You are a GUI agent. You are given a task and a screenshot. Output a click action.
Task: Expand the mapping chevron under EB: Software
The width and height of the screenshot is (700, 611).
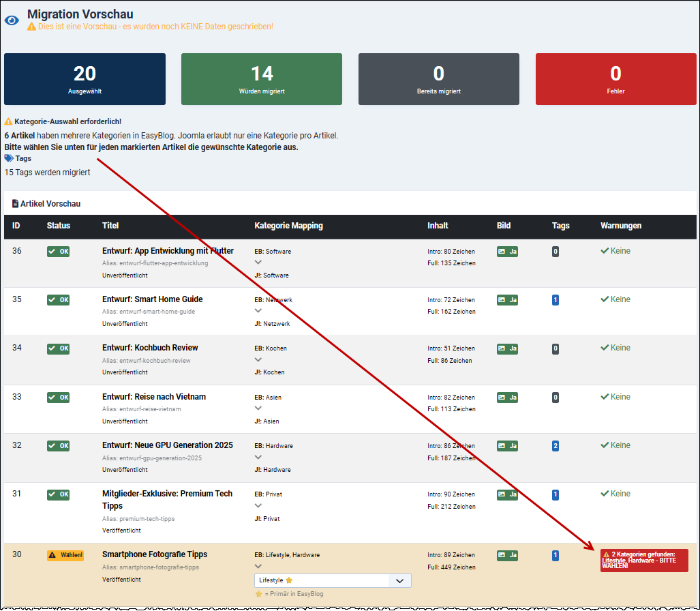258,261
